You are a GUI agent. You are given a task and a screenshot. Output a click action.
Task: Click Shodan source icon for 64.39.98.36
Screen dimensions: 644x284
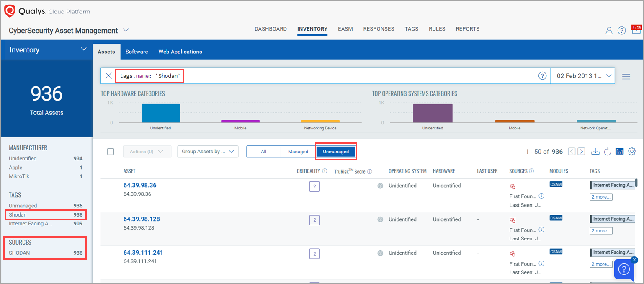tap(512, 186)
